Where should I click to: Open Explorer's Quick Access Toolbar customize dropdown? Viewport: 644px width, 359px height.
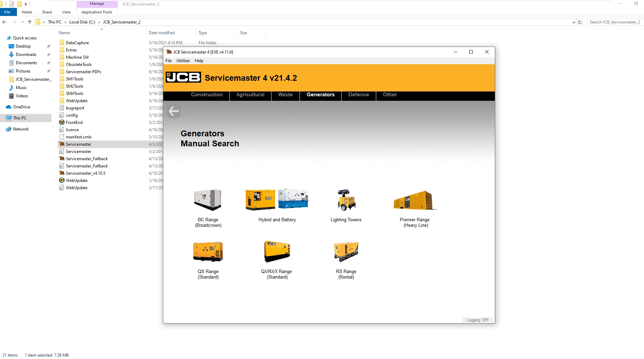point(26,4)
